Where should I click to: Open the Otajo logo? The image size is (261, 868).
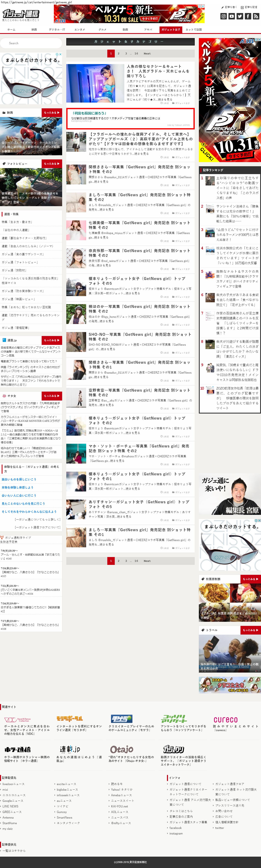click(122, 749)
